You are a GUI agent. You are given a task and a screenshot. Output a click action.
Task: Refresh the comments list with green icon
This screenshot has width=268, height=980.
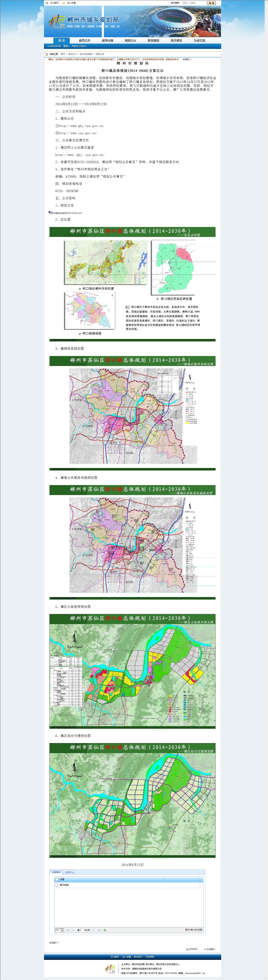point(105,930)
